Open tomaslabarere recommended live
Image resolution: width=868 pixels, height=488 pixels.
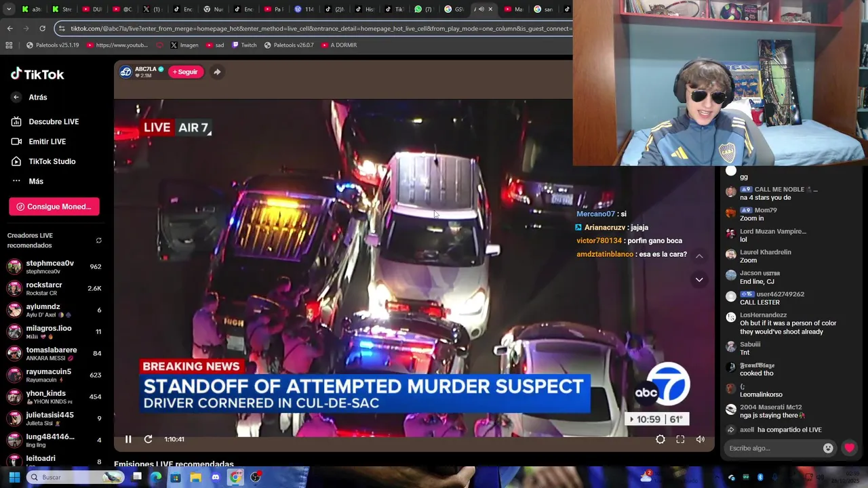click(x=54, y=353)
